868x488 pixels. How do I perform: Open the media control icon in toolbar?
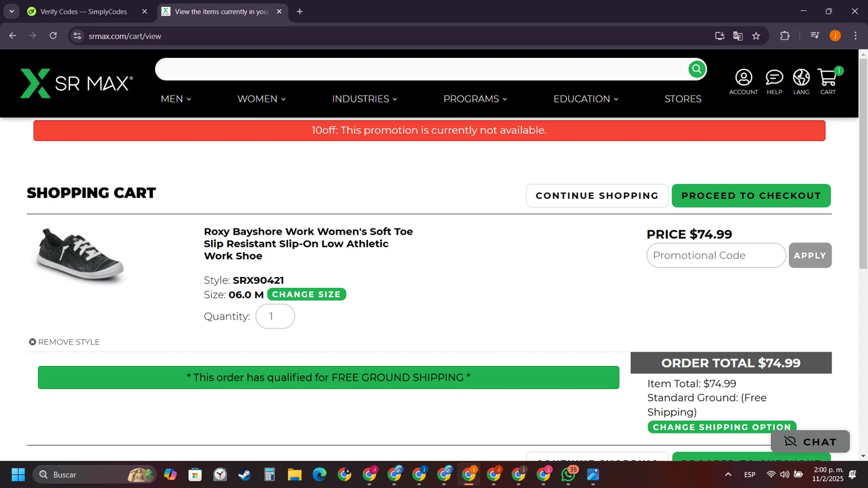(x=815, y=36)
